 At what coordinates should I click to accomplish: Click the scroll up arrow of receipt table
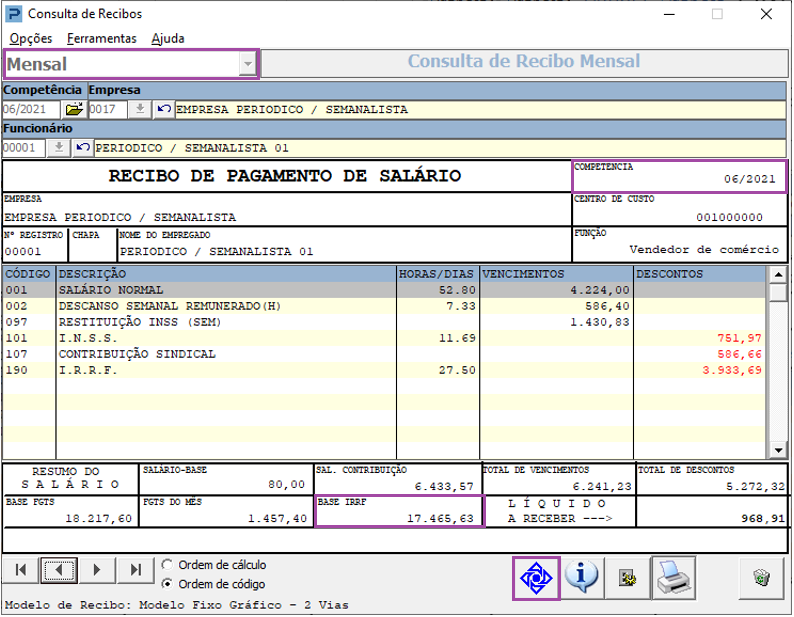coord(778,275)
